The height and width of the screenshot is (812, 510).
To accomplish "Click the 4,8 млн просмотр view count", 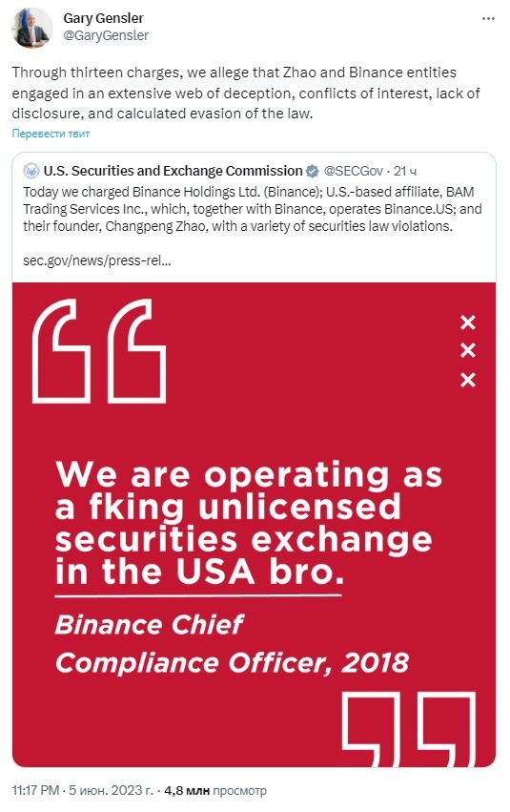I will click(215, 790).
